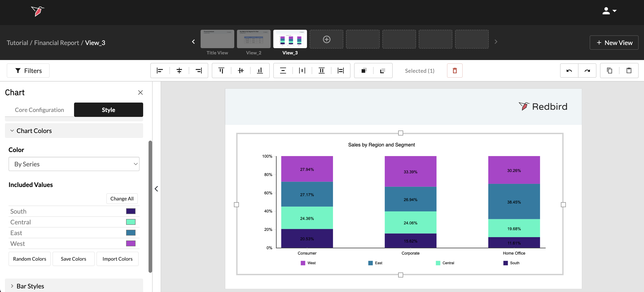This screenshot has height=292, width=644.
Task: Click the align left edges icon
Action: (160, 71)
